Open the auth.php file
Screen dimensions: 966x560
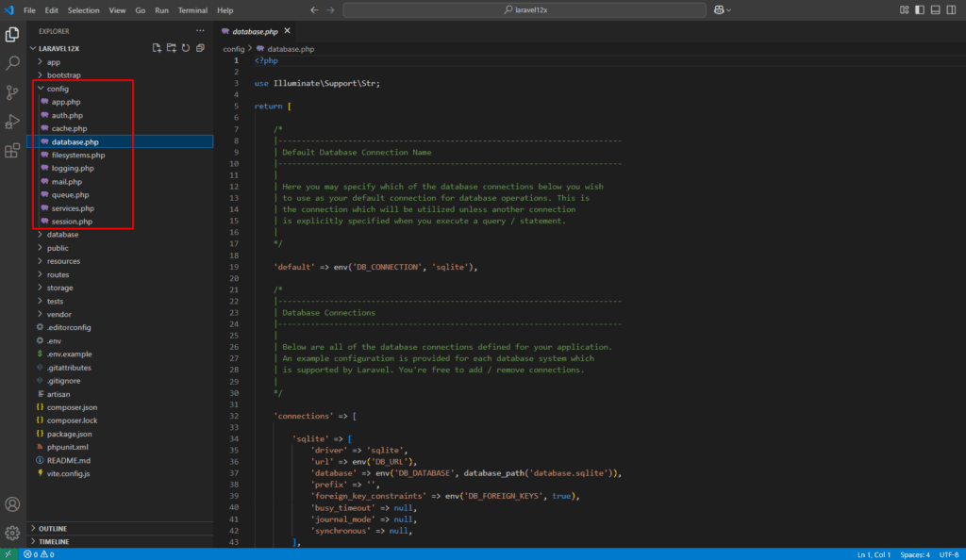67,115
